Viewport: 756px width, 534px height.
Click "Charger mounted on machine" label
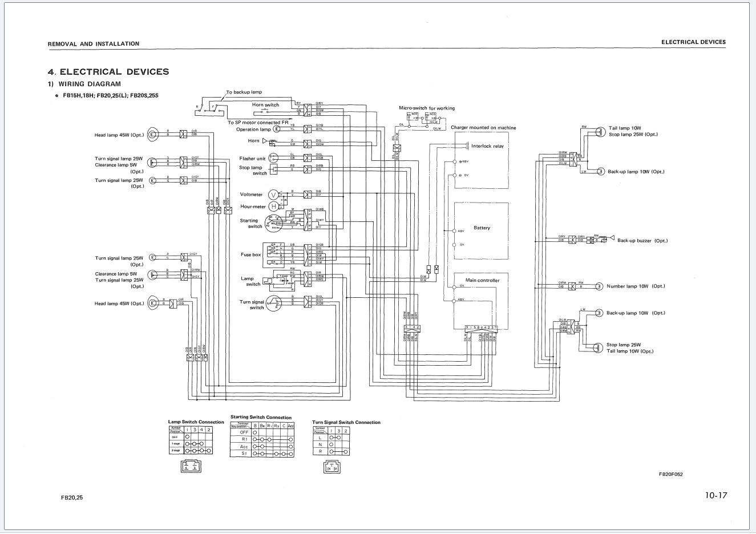(x=483, y=128)
